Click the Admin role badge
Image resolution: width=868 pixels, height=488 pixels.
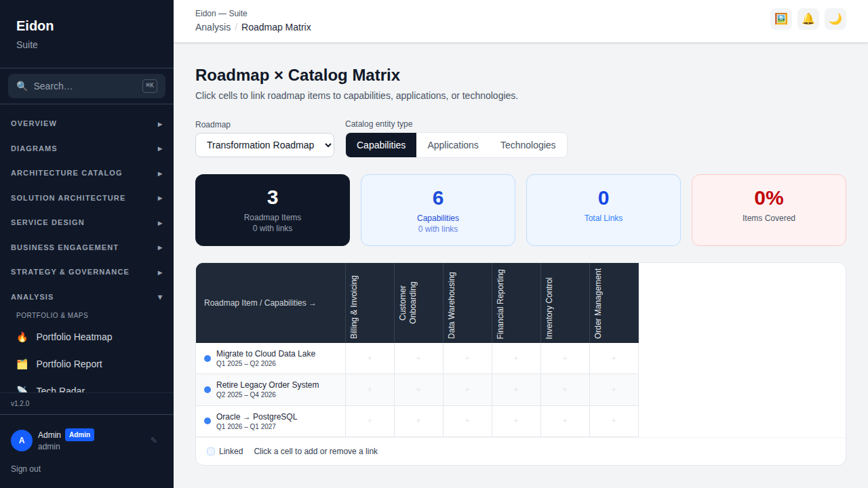(79, 434)
